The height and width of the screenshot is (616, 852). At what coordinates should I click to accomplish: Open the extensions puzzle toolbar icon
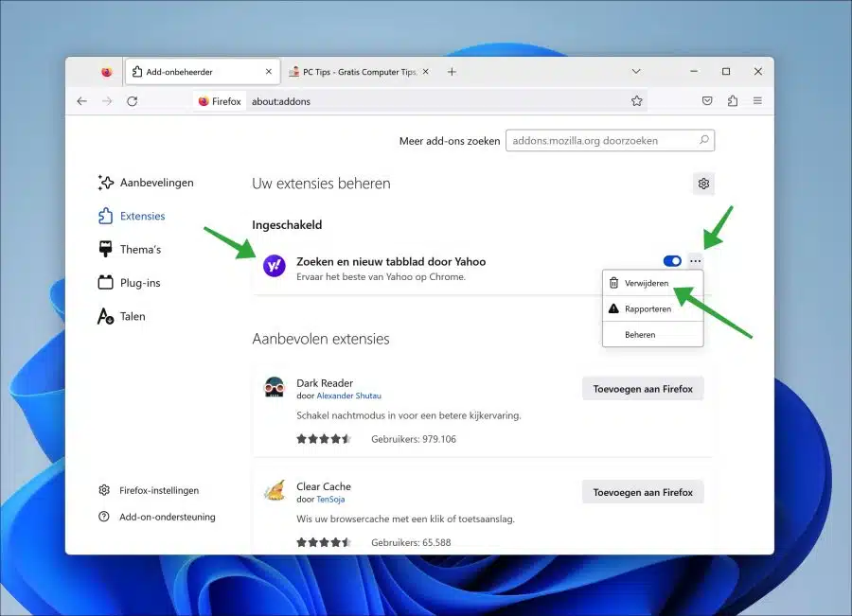coord(733,100)
